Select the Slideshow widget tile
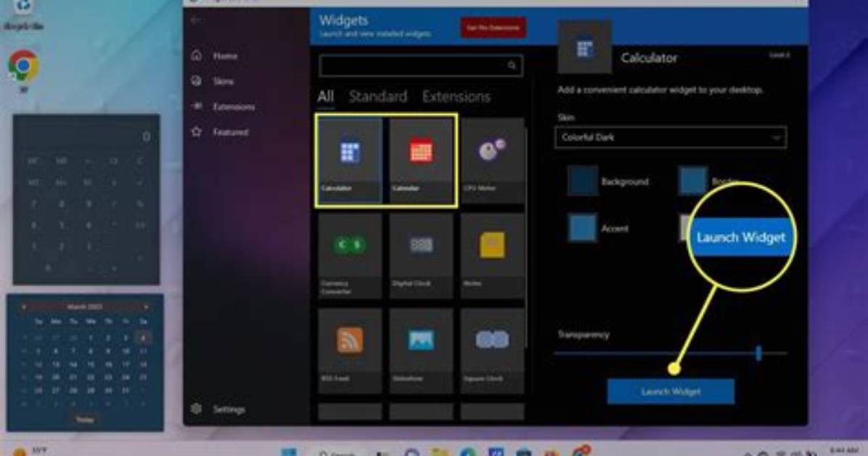Image resolution: width=868 pixels, height=456 pixels. [x=421, y=351]
